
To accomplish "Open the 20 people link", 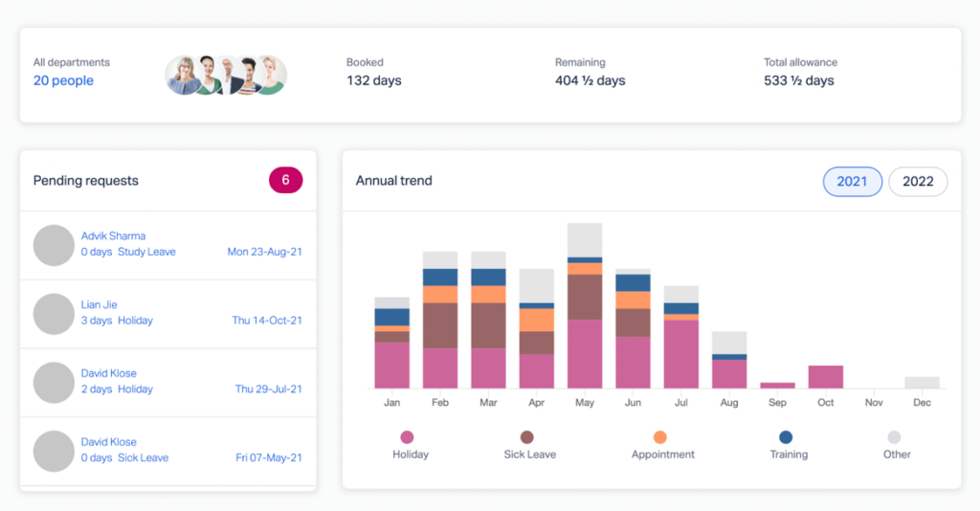I will (x=63, y=81).
